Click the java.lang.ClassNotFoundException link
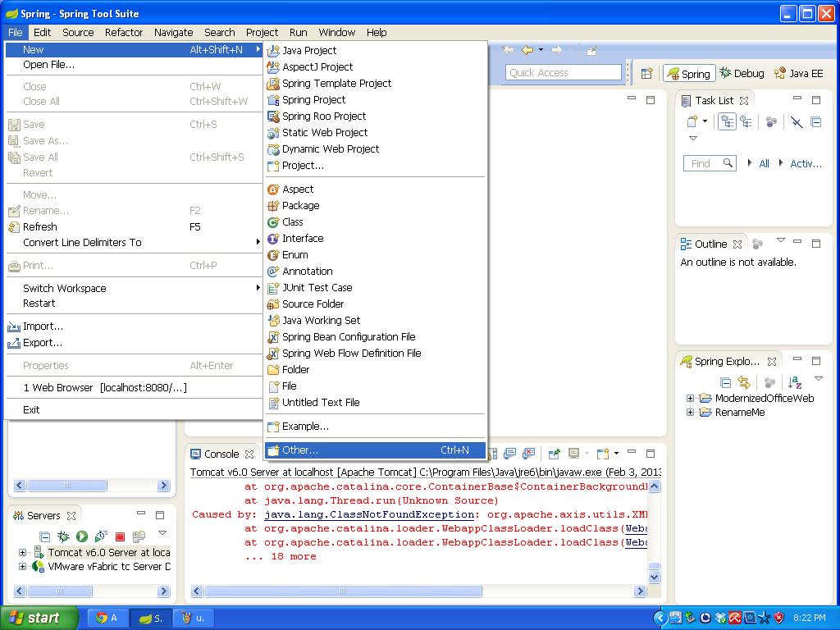 (369, 514)
